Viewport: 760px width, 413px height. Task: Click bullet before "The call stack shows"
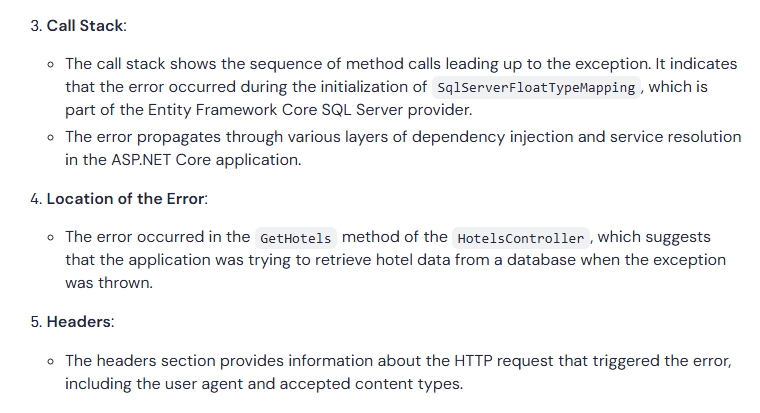51,64
